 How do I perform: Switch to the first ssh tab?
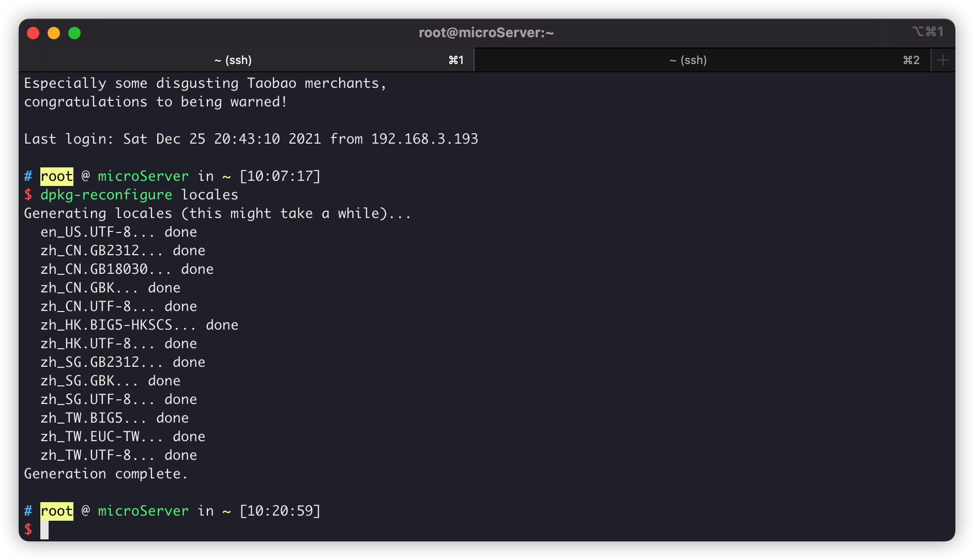coord(247,60)
